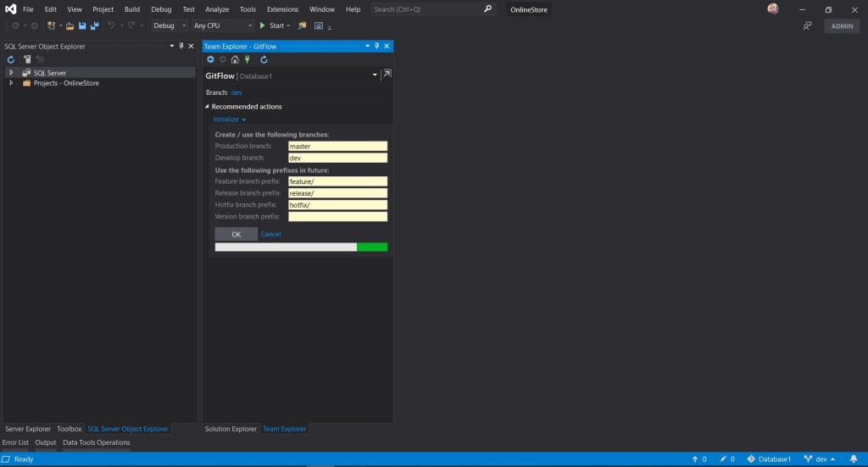Open the Debug configuration dropdown
The image size is (868, 467).
(170, 25)
